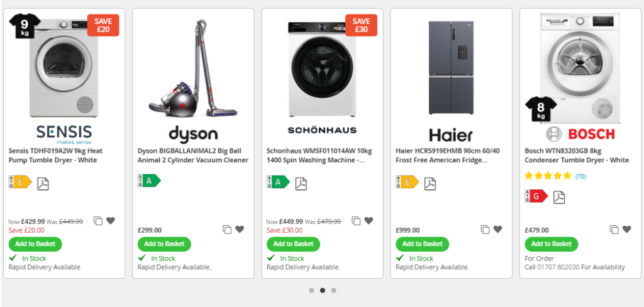Click compare icon for Dyson vacuum
This screenshot has height=307, width=644.
(228, 230)
